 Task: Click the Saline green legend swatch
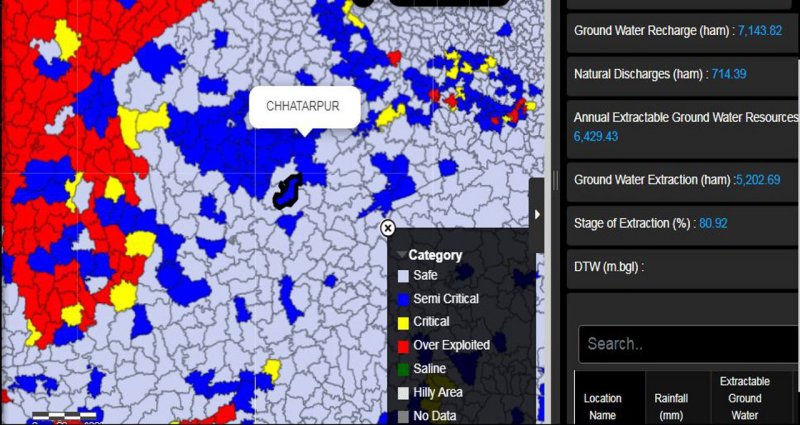[x=403, y=369]
